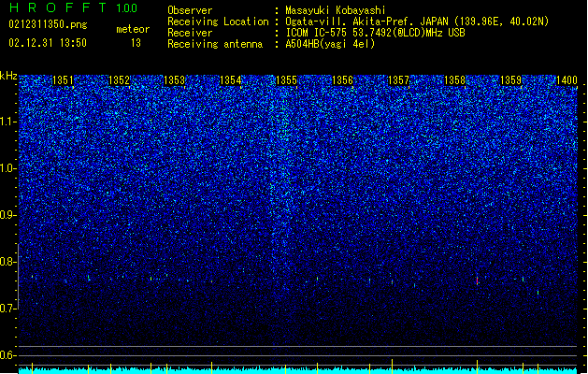The image size is (588, 374).
Task: Click the 1359 time axis label
Action: [510, 80]
